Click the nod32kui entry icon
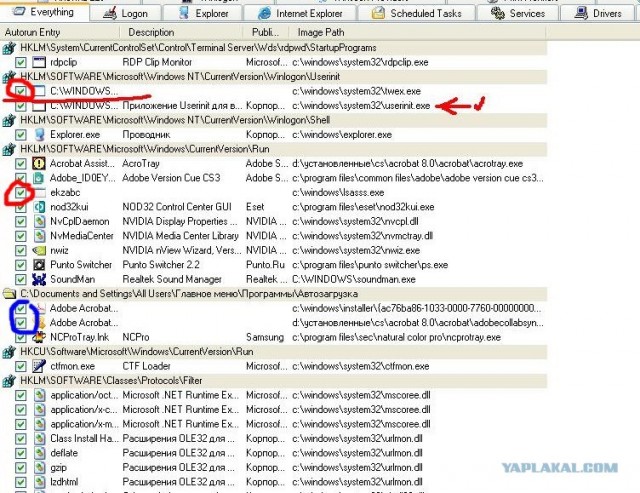Viewport: 640px width, 493px height. 39,207
